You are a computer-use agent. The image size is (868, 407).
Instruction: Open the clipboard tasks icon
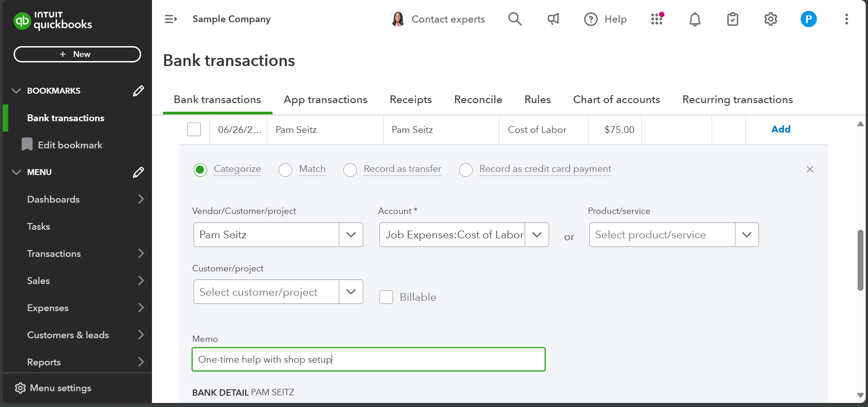732,19
